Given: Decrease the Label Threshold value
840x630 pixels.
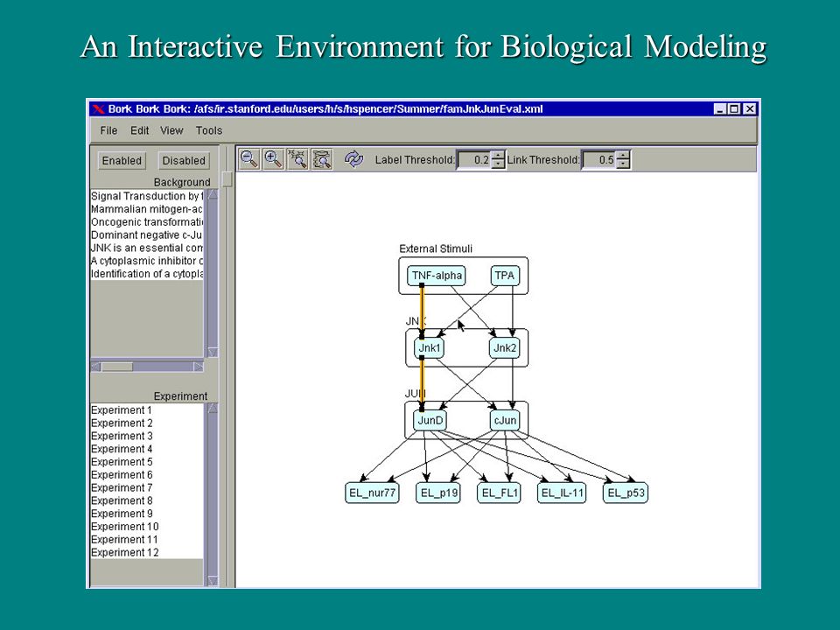Looking at the screenshot, I should (x=498, y=164).
